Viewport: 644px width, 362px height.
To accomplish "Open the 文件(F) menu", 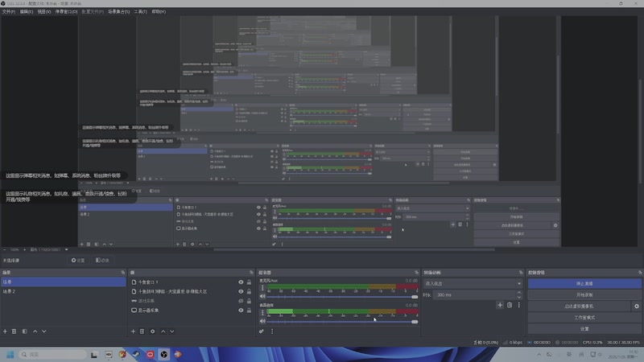I will 9,11.
